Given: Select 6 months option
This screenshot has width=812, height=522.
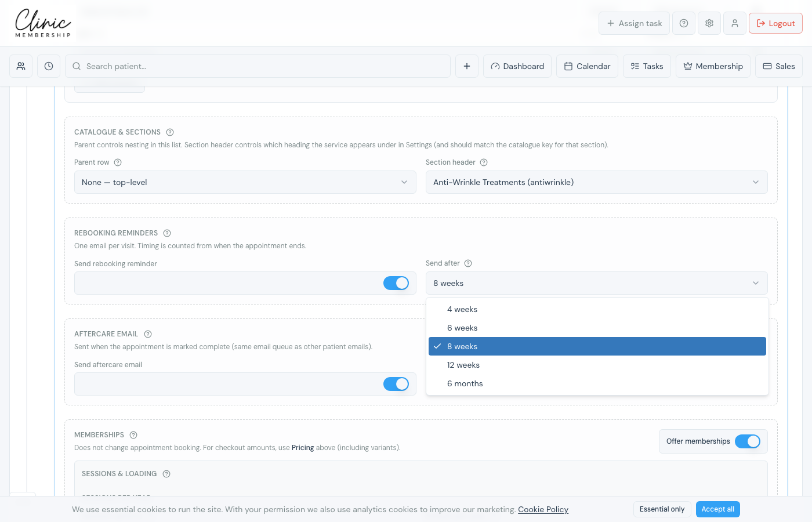Looking at the screenshot, I should 597,383.
